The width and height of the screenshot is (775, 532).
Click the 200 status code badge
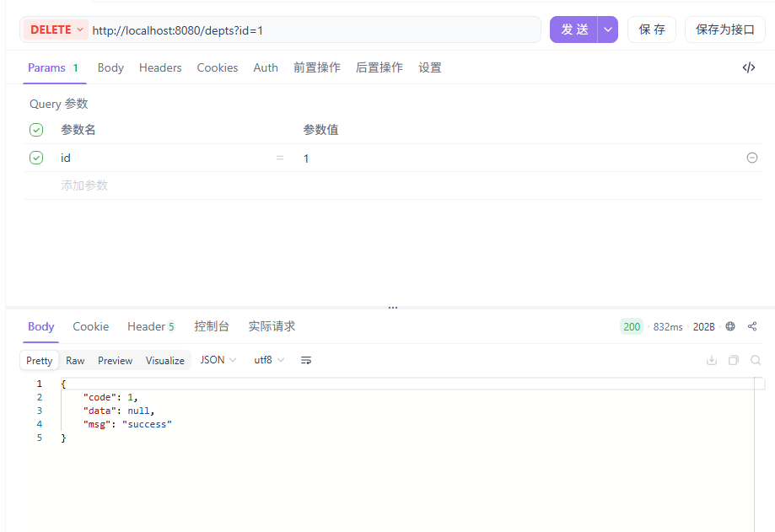(632, 326)
